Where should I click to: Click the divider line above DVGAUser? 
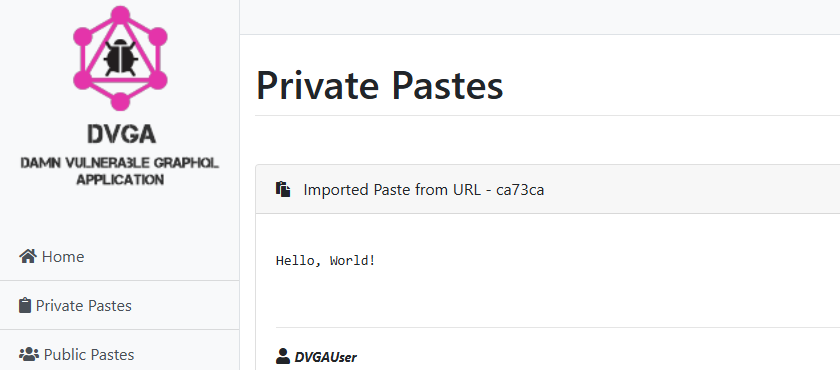[558, 327]
